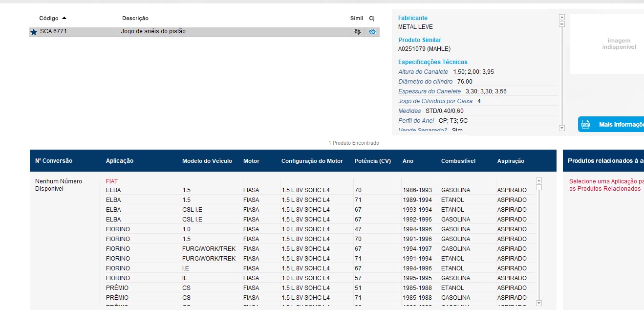This screenshot has height=310, width=644.
Task: Click the Potência (CV) column header
Action: [x=373, y=161]
